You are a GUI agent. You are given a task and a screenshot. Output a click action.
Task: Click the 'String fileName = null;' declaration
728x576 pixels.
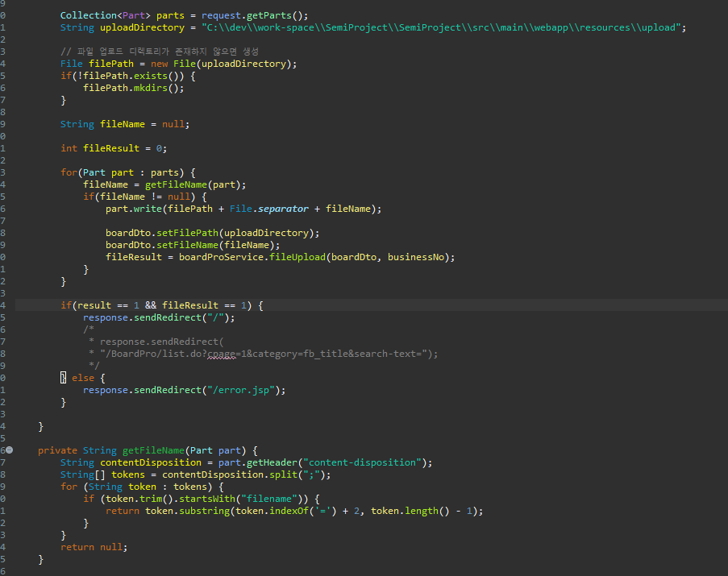coord(125,124)
